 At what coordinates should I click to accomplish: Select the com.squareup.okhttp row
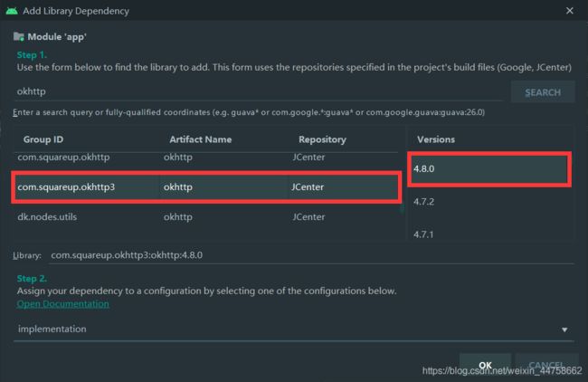pyautogui.click(x=206, y=158)
